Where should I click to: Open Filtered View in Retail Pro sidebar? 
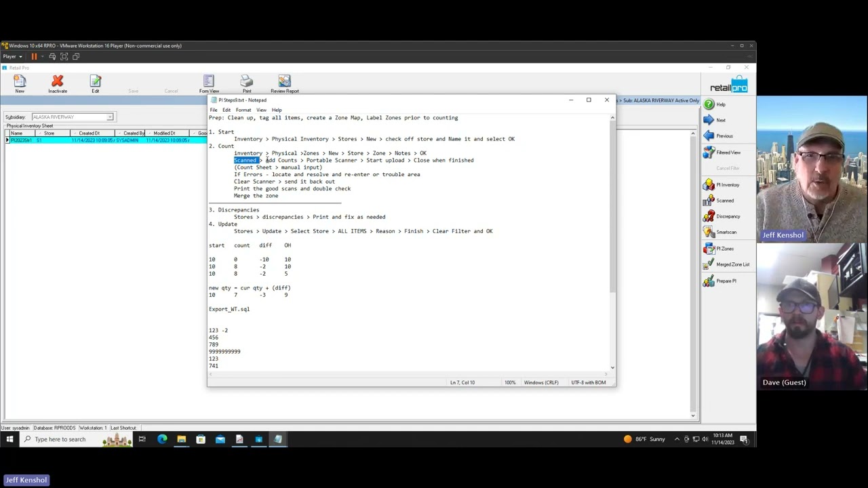coord(722,152)
